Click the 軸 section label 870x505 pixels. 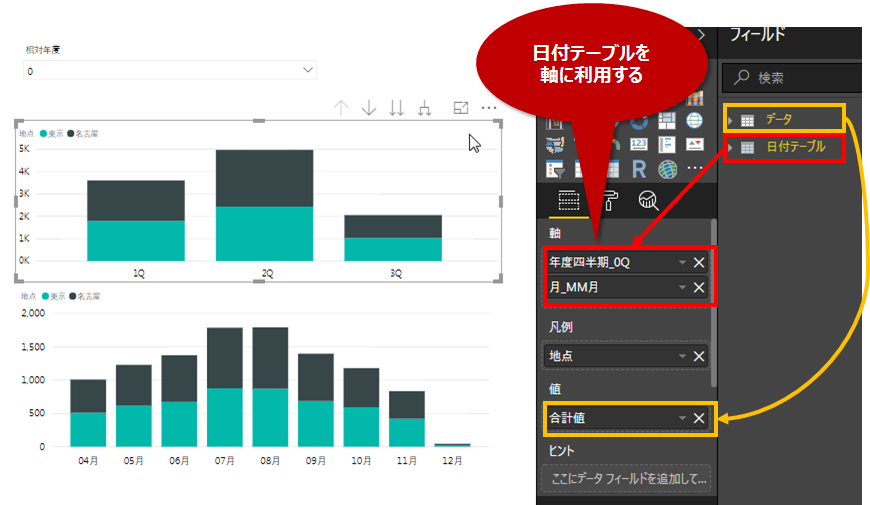coord(555,234)
